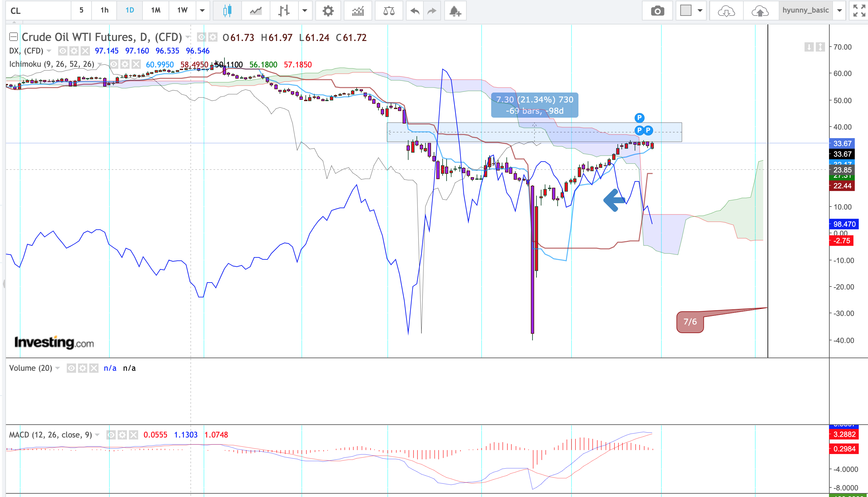Click the candlestick chart style icon
868x497 pixels.
pyautogui.click(x=227, y=11)
